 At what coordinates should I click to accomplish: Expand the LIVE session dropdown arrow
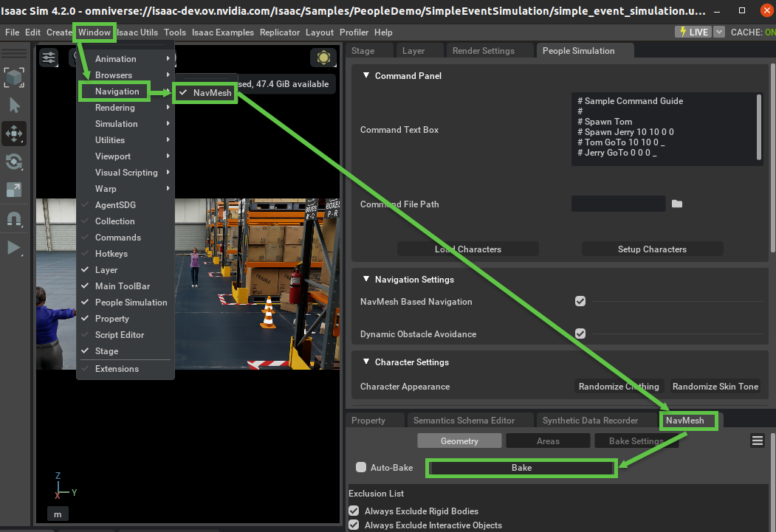(x=720, y=32)
